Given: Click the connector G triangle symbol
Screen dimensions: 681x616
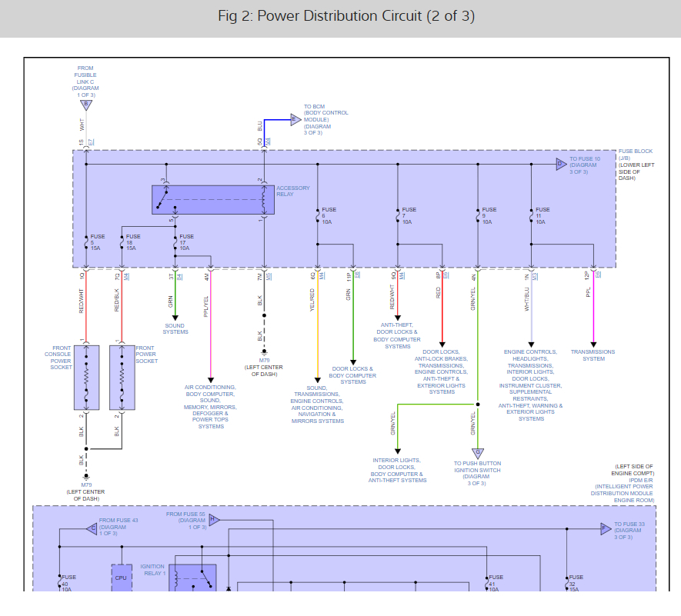Looking at the screenshot, I should click(x=478, y=453).
